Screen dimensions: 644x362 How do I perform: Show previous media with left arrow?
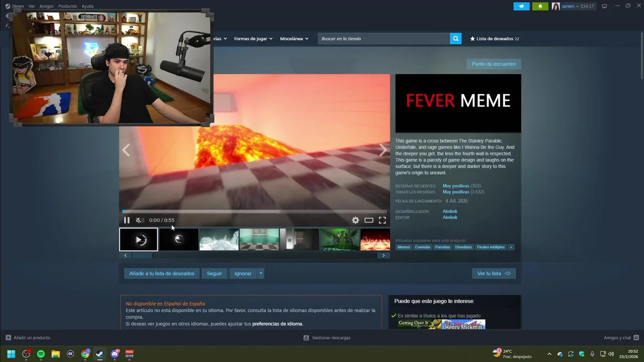(x=126, y=150)
